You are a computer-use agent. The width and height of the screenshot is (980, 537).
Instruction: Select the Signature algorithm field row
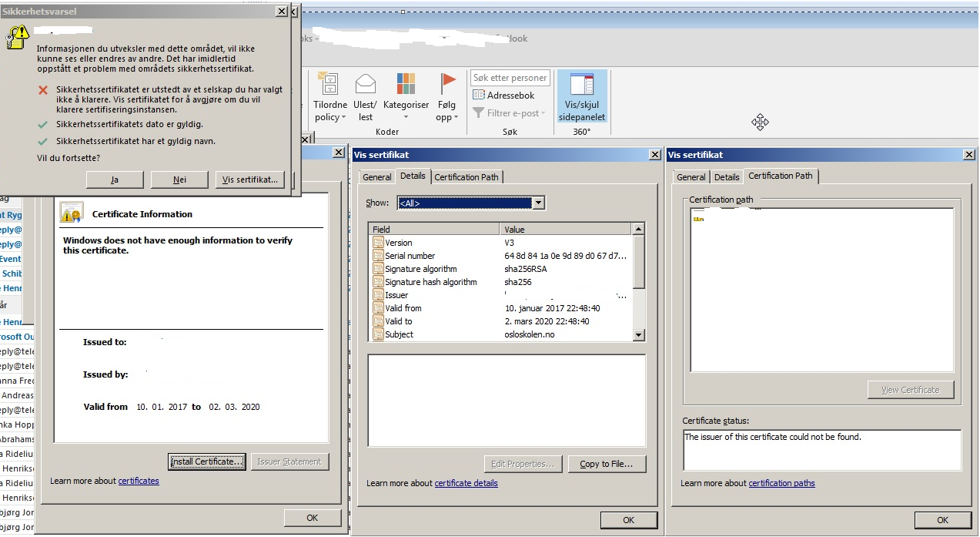click(420, 269)
